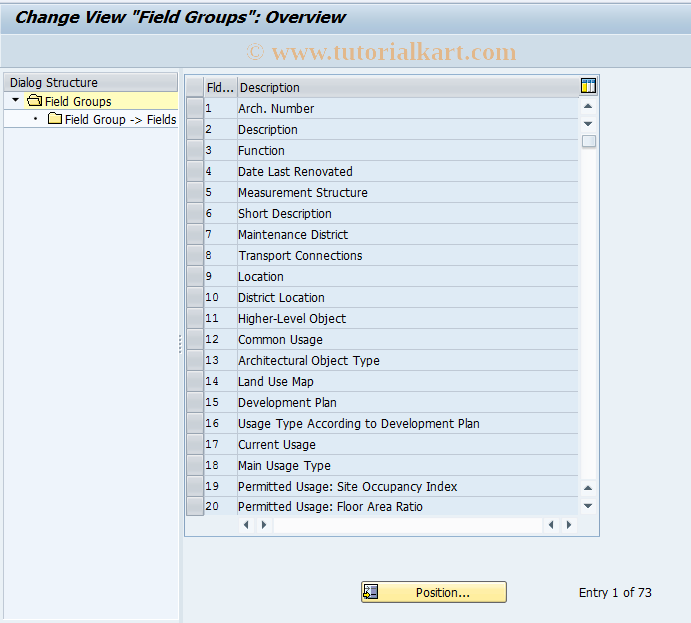
Task: Click Usage Type According to Development Plan cell
Action: [408, 423]
